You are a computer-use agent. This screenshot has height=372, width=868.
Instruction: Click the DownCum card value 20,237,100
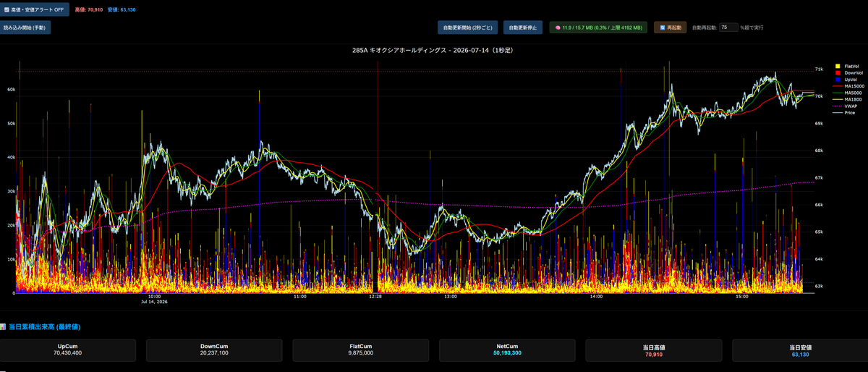tap(214, 353)
